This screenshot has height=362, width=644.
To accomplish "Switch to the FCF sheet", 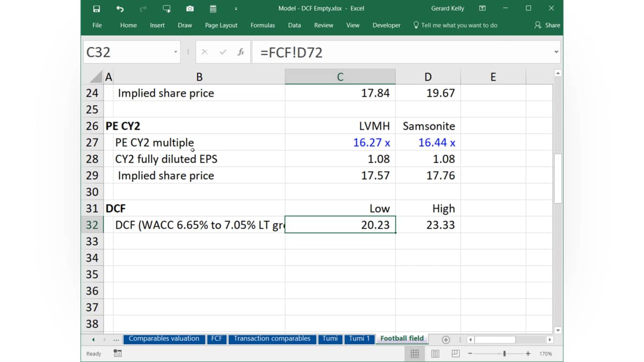I will (217, 339).
